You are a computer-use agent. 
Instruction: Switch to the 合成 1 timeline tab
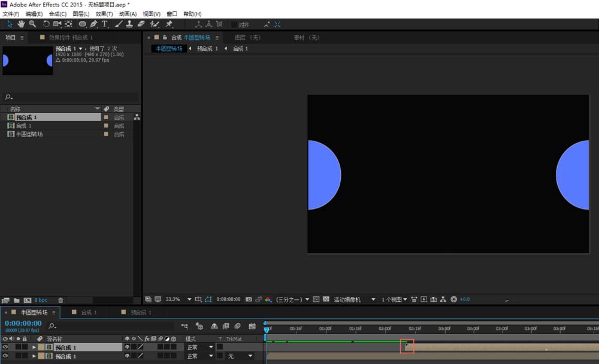(89, 313)
